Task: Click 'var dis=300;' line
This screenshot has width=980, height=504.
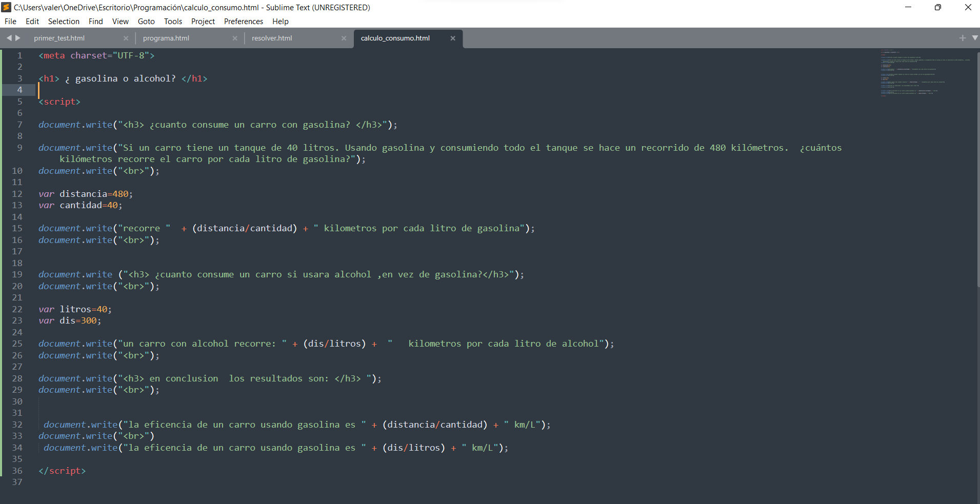Action: (70, 320)
